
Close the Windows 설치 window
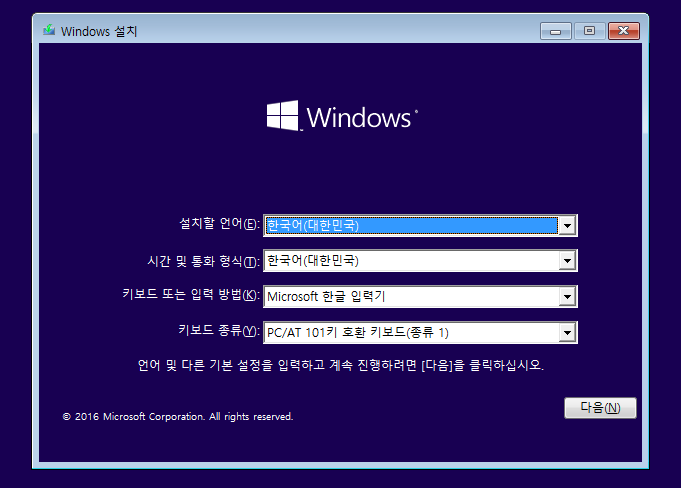[624, 31]
